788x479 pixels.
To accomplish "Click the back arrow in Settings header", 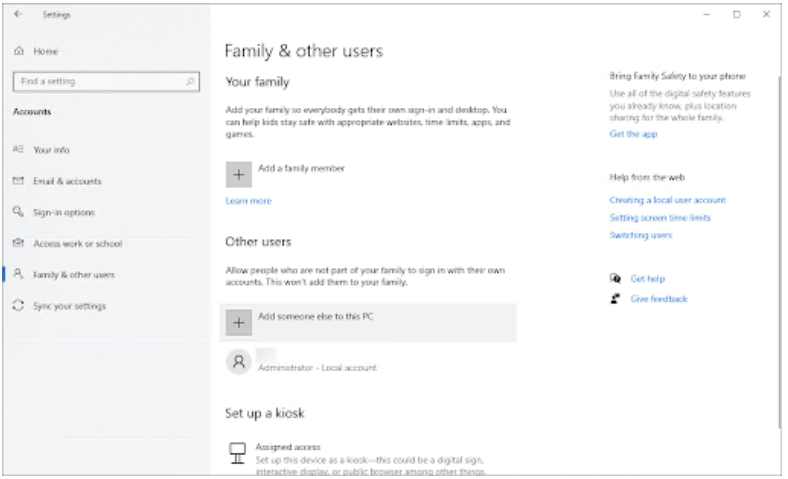I will click(18, 15).
